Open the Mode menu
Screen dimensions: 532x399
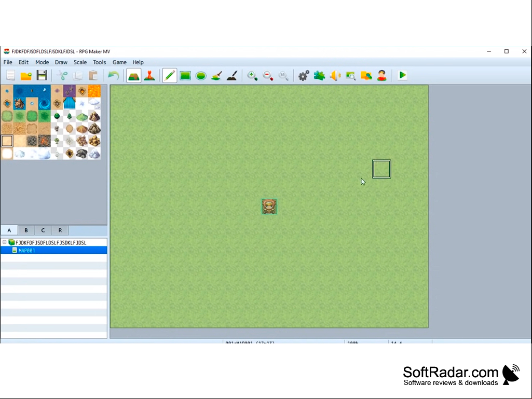coord(42,62)
